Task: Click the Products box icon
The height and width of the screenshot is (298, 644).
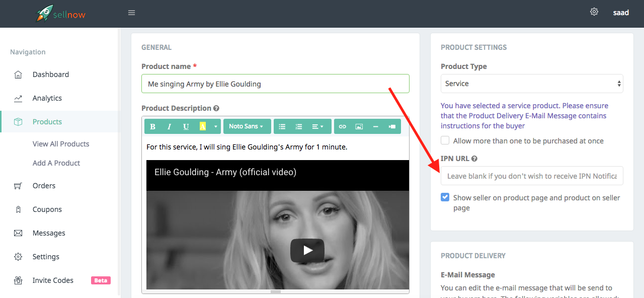Action: (18, 122)
